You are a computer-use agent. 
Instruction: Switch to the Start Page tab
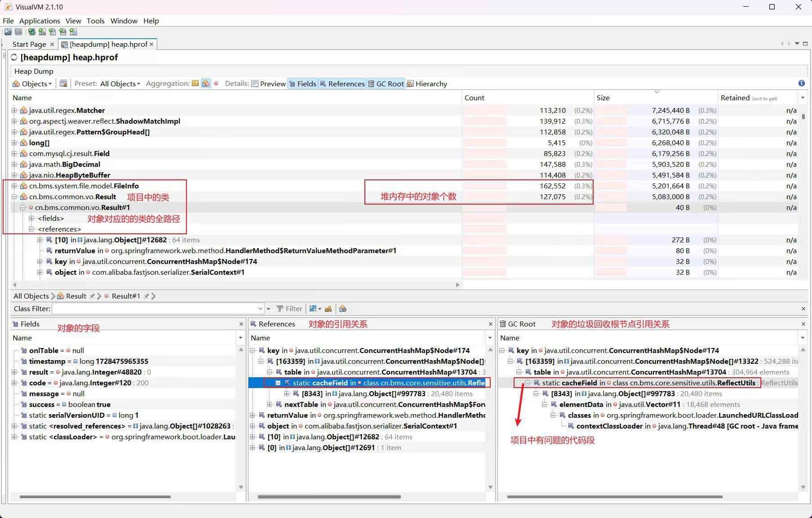(x=29, y=44)
